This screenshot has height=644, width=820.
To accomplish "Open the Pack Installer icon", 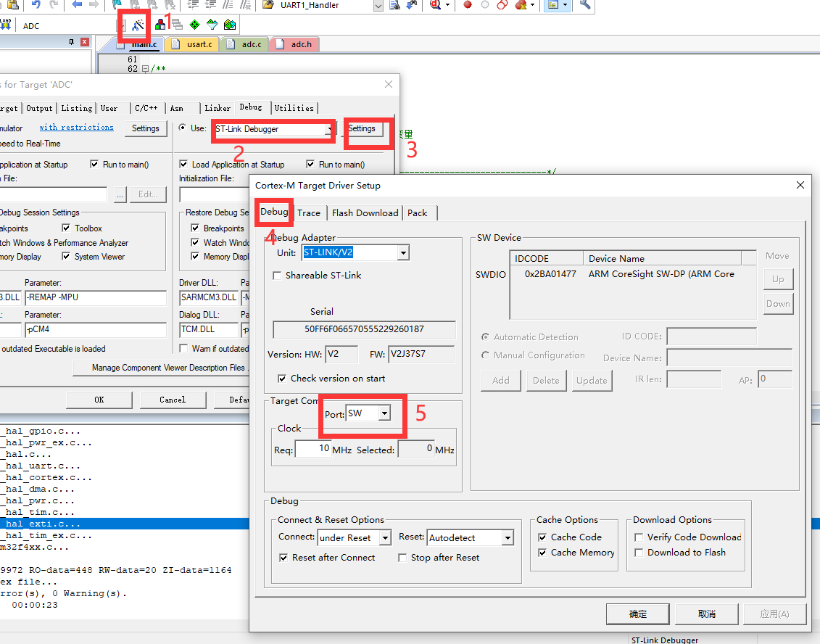I will (x=230, y=25).
